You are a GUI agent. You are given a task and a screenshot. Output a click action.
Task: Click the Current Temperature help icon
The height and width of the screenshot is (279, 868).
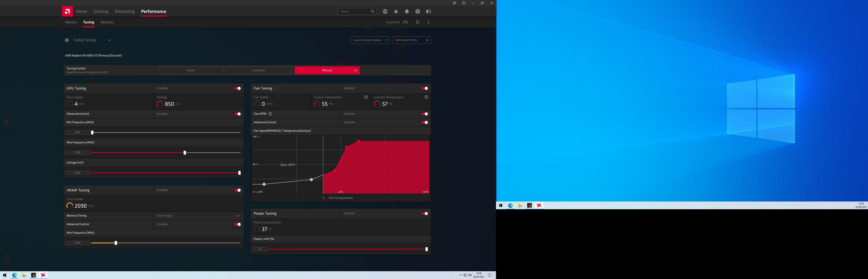tap(366, 97)
